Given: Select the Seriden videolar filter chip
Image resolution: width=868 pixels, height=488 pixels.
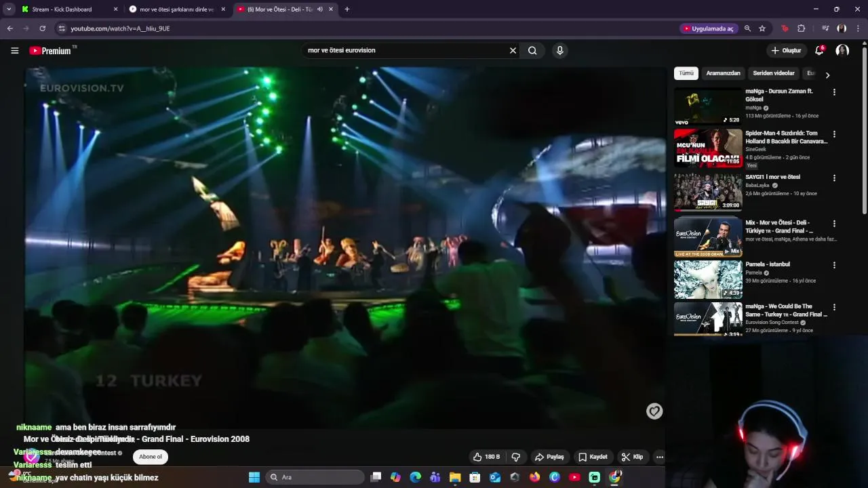Looking at the screenshot, I should 774,73.
